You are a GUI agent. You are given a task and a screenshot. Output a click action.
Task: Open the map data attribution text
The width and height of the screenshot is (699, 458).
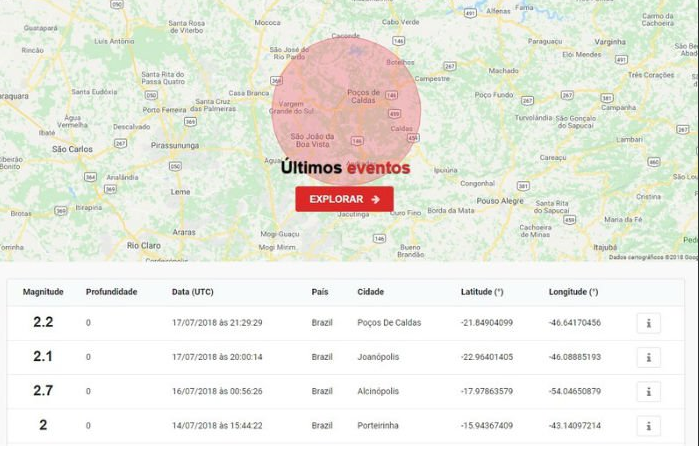651,257
